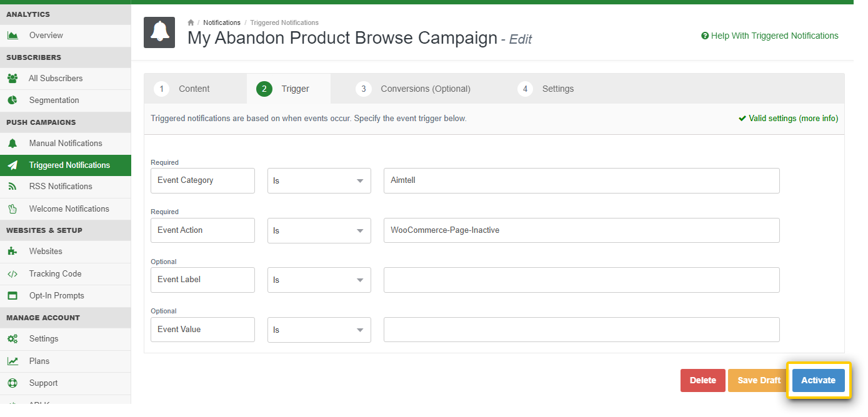Open the Event Action operator dropdown
Viewport: 868px width, 417px height.
[x=319, y=230]
